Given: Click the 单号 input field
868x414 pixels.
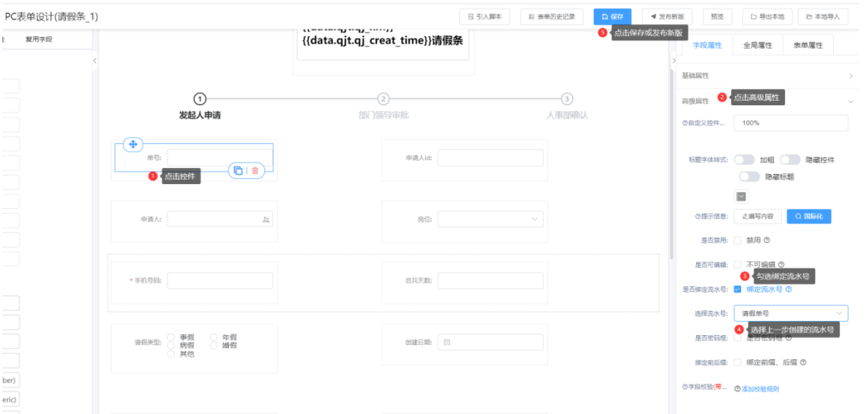Looking at the screenshot, I should pyautogui.click(x=220, y=158).
